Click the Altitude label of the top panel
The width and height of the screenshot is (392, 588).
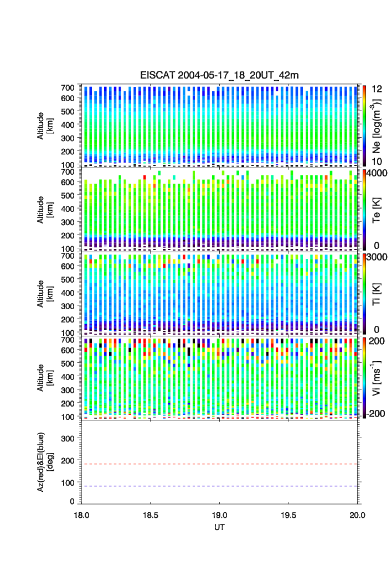coord(41,126)
